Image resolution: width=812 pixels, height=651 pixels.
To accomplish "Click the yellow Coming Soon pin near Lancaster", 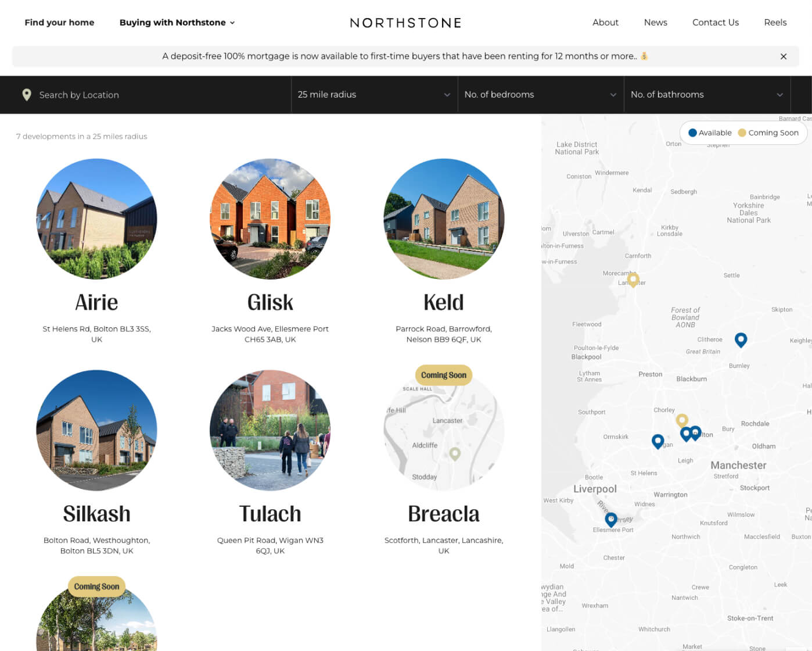I will point(633,280).
